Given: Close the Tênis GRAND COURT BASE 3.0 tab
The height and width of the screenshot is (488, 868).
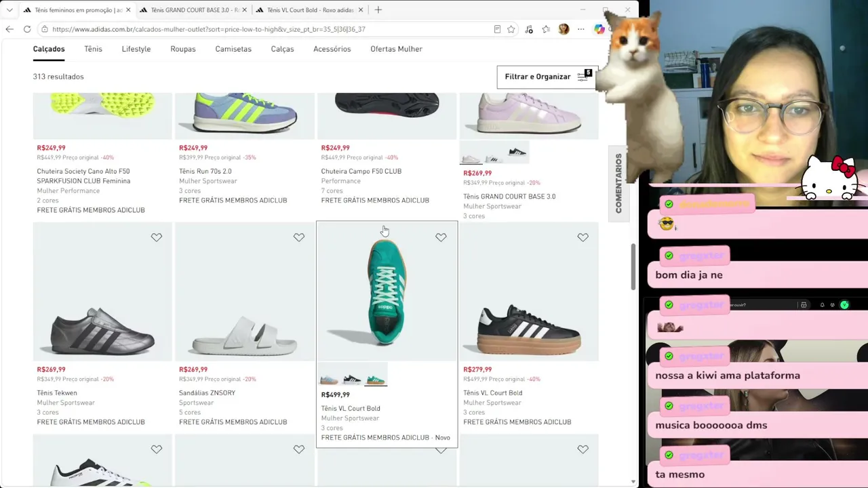Looking at the screenshot, I should point(244,10).
